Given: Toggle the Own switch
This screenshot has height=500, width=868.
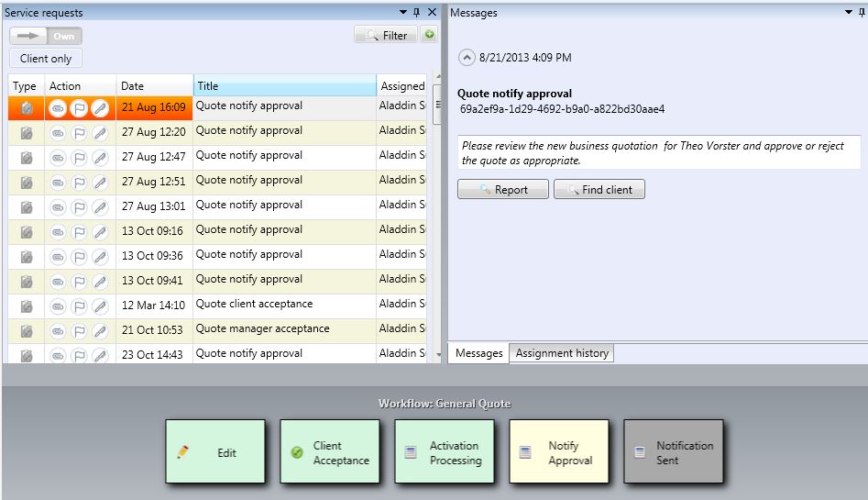Looking at the screenshot, I should [46, 36].
